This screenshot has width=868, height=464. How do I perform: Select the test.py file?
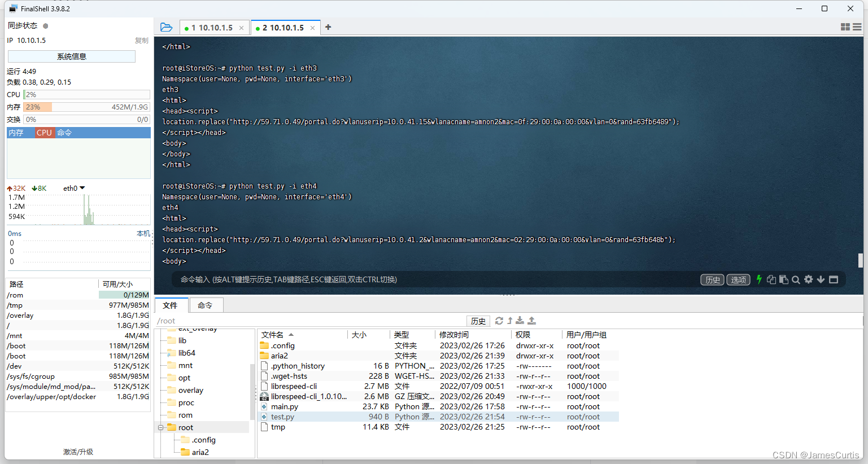click(x=439, y=417)
